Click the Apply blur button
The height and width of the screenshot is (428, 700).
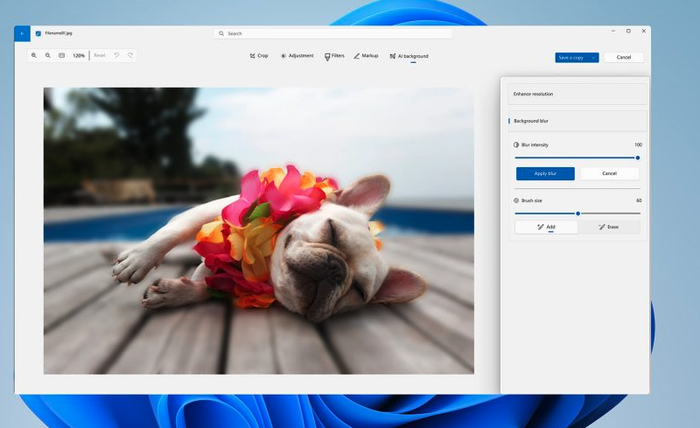coord(545,174)
